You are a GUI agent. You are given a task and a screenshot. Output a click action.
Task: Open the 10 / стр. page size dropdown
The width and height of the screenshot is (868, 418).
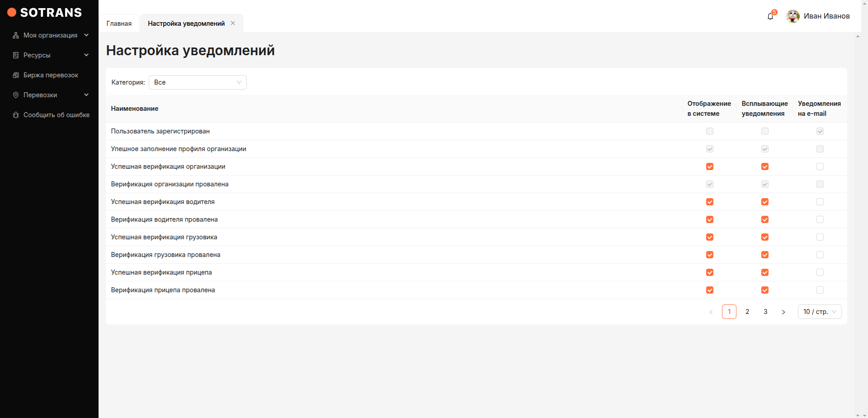click(819, 312)
